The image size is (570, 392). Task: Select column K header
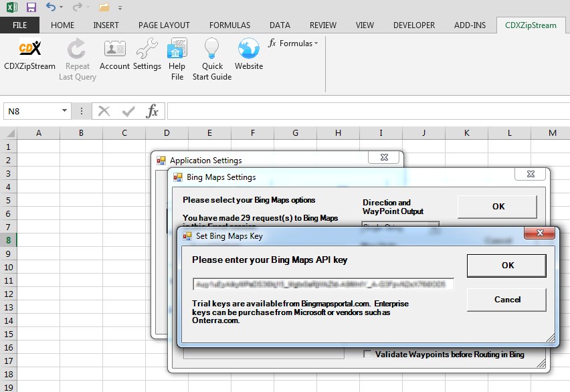click(467, 133)
